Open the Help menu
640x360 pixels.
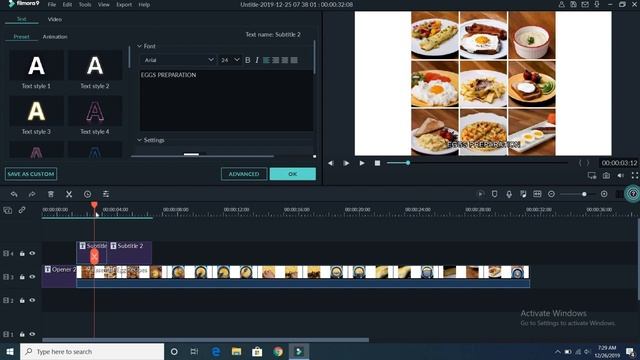coord(144,4)
